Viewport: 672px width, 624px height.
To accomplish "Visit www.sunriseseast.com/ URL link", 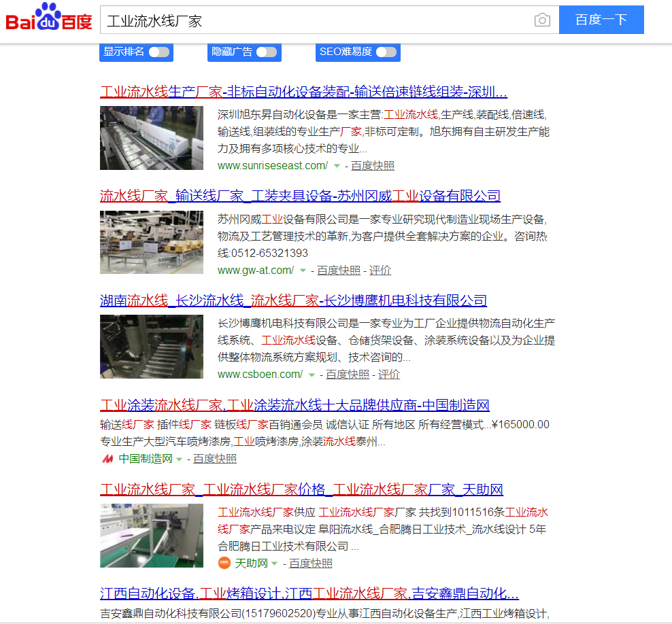I will pyautogui.click(x=273, y=166).
